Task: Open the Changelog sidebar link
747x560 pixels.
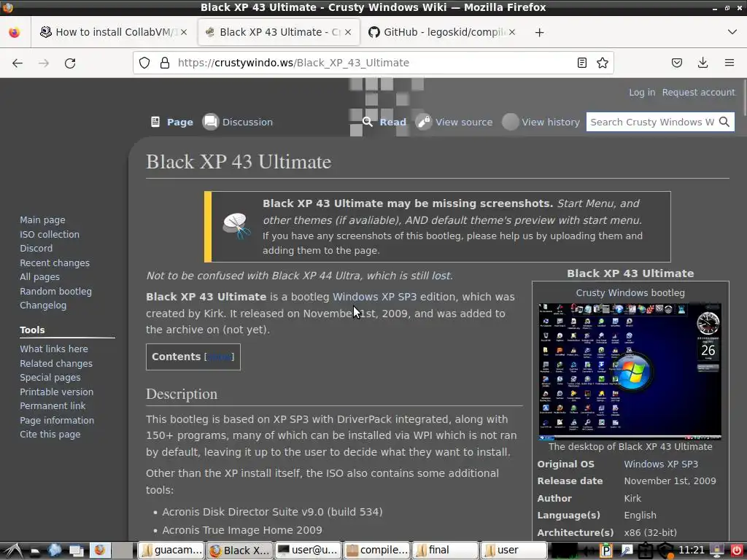Action: (x=43, y=306)
